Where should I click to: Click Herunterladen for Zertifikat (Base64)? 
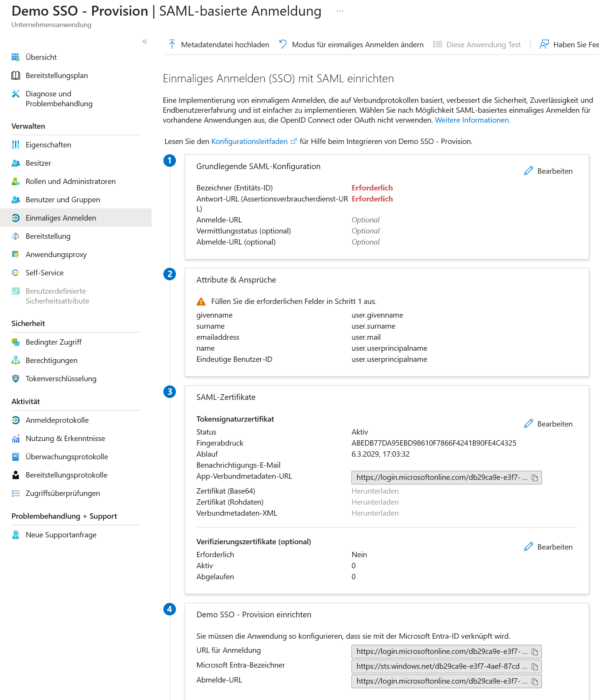[375, 491]
